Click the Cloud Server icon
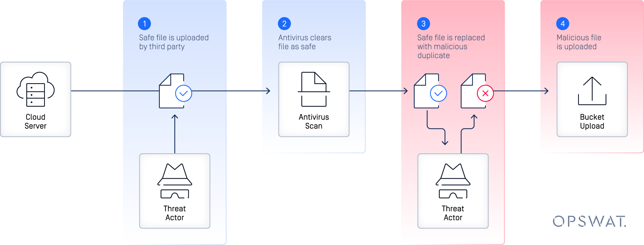 (36, 89)
